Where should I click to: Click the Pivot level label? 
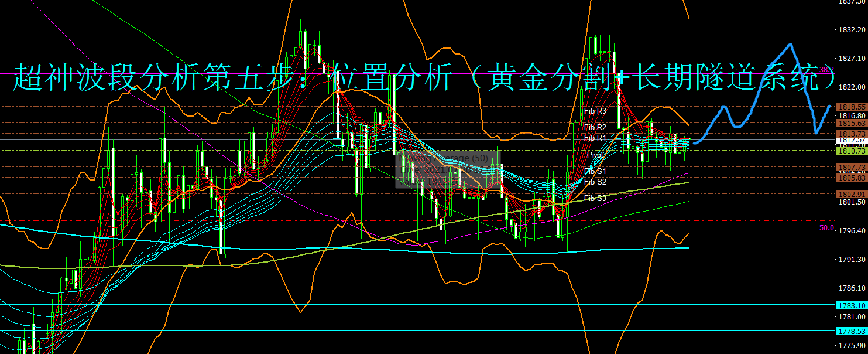pyautogui.click(x=595, y=155)
